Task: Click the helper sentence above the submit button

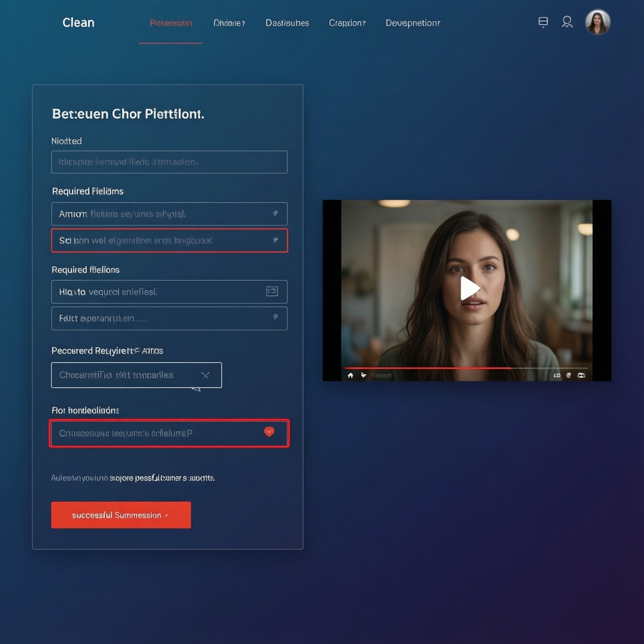Action: 133,478
